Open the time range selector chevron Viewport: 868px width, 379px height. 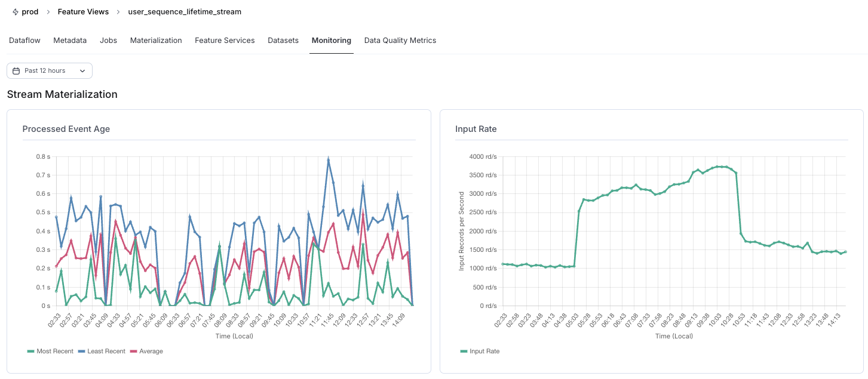82,70
